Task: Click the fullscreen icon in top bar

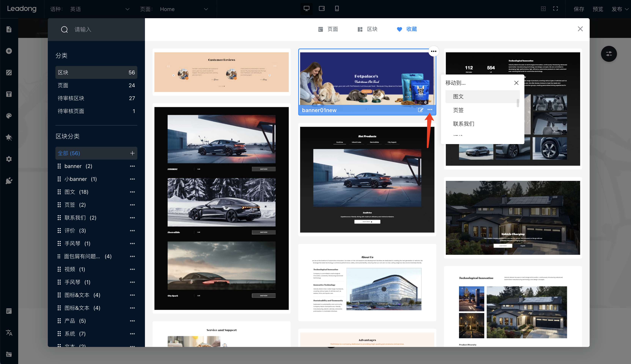Action: click(555, 9)
